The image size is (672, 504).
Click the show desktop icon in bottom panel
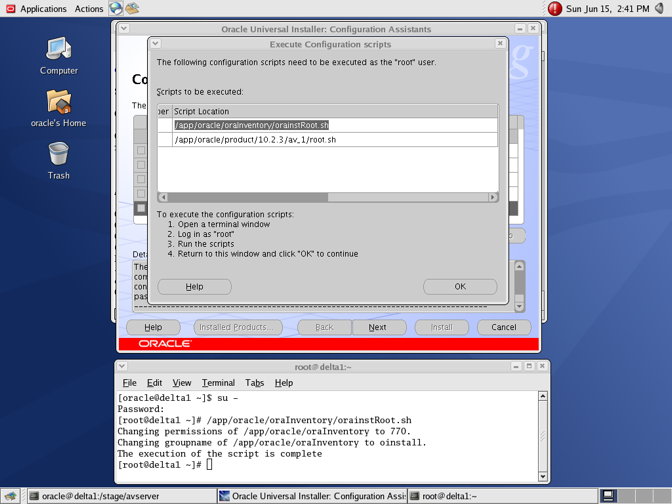pos(10,496)
